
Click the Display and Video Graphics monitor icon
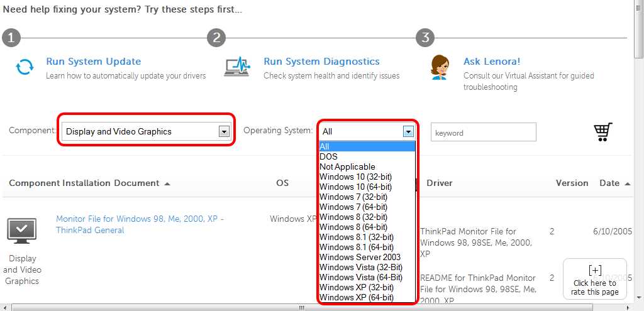(21, 230)
